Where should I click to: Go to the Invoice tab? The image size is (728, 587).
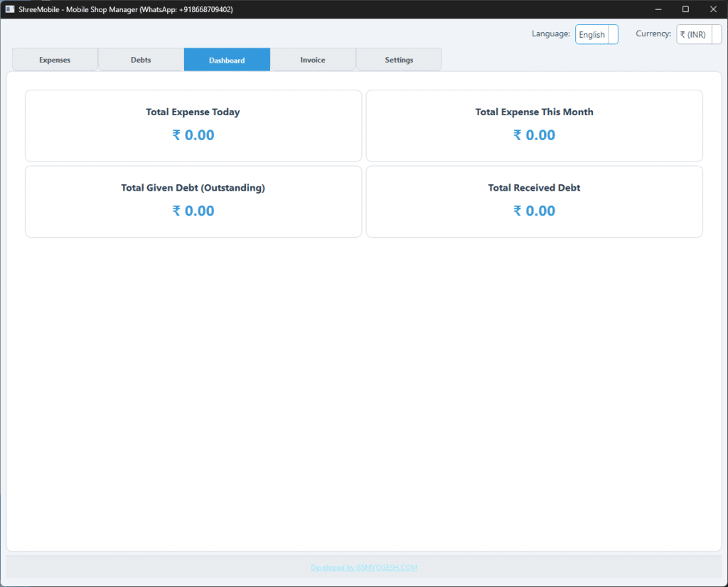[x=313, y=60]
